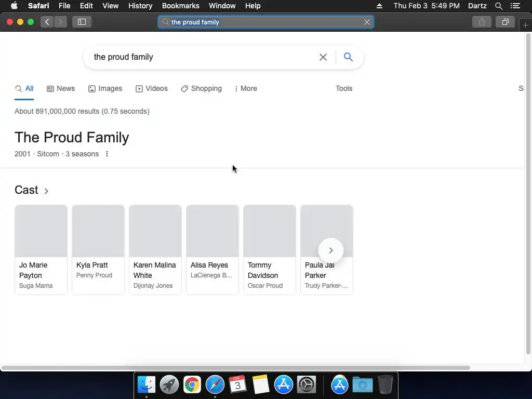Open the Bookmarks menu

click(180, 6)
